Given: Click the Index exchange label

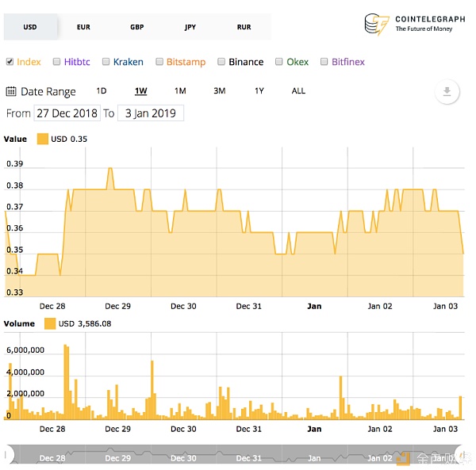Looking at the screenshot, I should 29,62.
